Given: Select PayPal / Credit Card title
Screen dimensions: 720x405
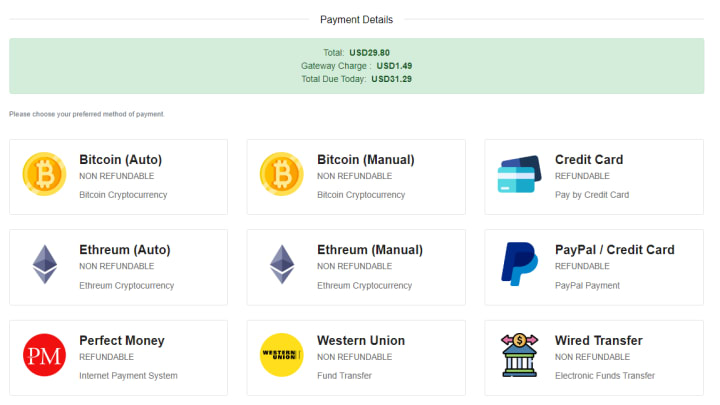Looking at the screenshot, I should pyautogui.click(x=614, y=250).
